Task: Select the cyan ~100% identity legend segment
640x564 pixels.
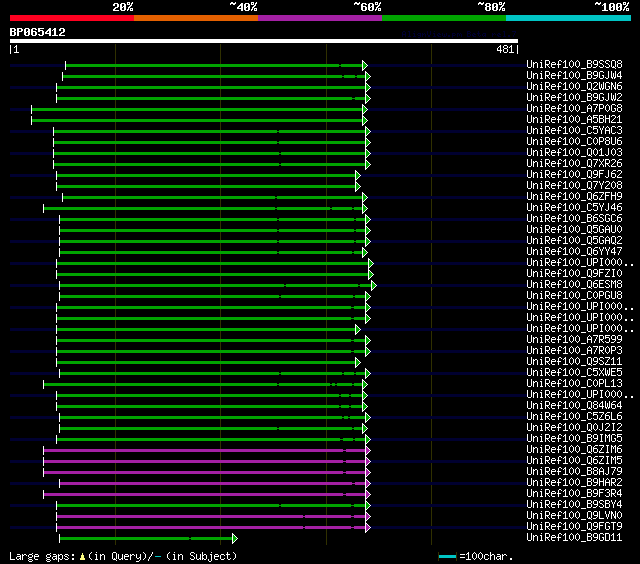Action: click(567, 18)
